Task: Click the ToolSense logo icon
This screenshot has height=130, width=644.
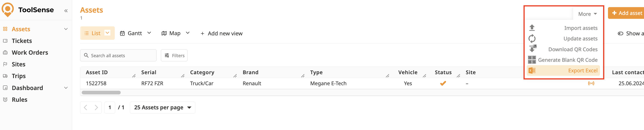Action: tap(8, 10)
